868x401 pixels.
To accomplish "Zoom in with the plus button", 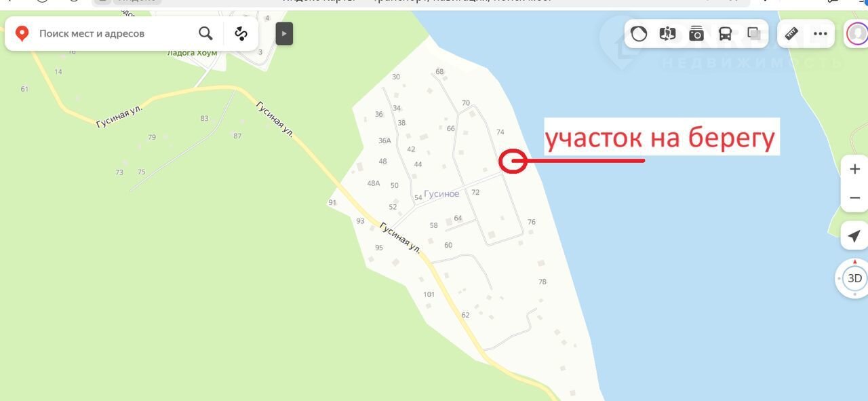I will (854, 169).
